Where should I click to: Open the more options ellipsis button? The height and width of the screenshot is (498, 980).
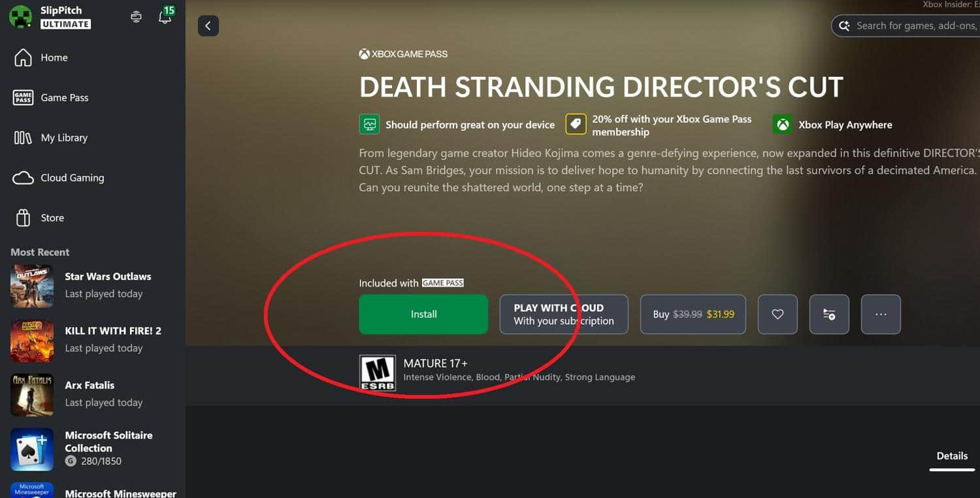880,315
